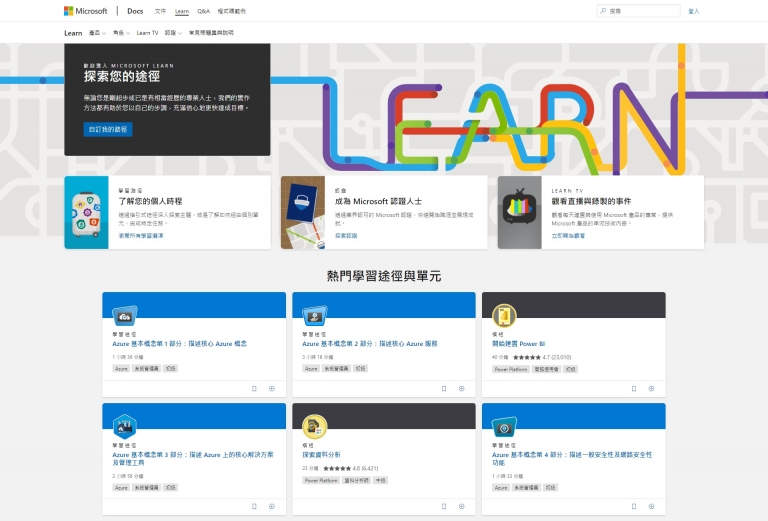Click the Azure tag on Azure 第 2 部分 card

pyautogui.click(x=311, y=369)
